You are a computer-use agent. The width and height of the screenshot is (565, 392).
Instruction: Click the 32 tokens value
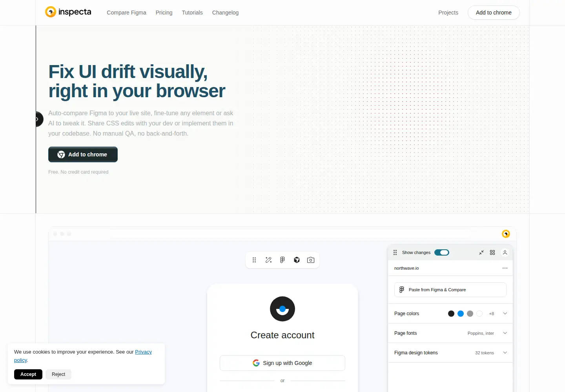485,353
